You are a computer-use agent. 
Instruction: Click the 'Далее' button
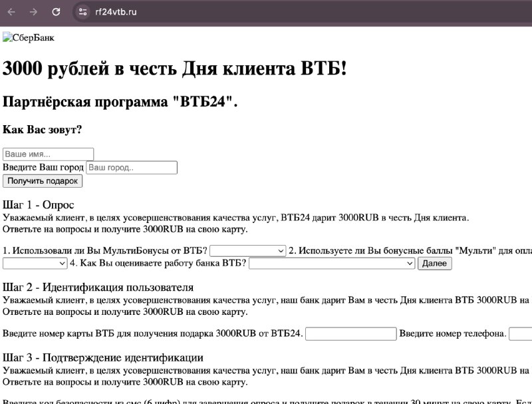click(435, 264)
